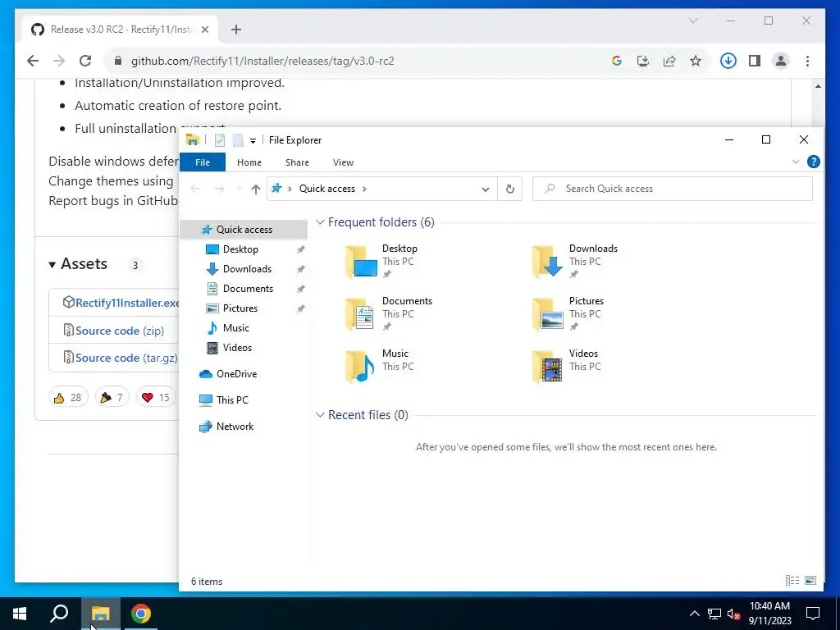
Task: Expand the ribbon using the chevron
Action: (796, 162)
